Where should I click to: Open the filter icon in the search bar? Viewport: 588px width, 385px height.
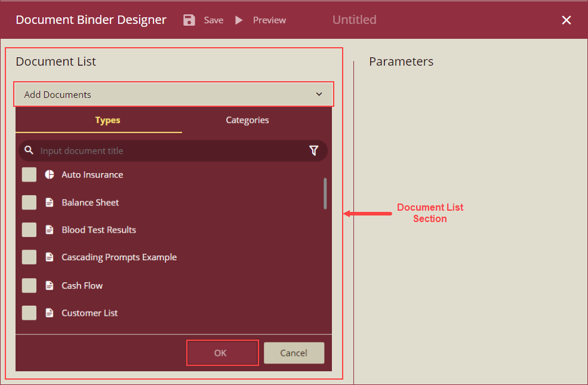point(314,150)
